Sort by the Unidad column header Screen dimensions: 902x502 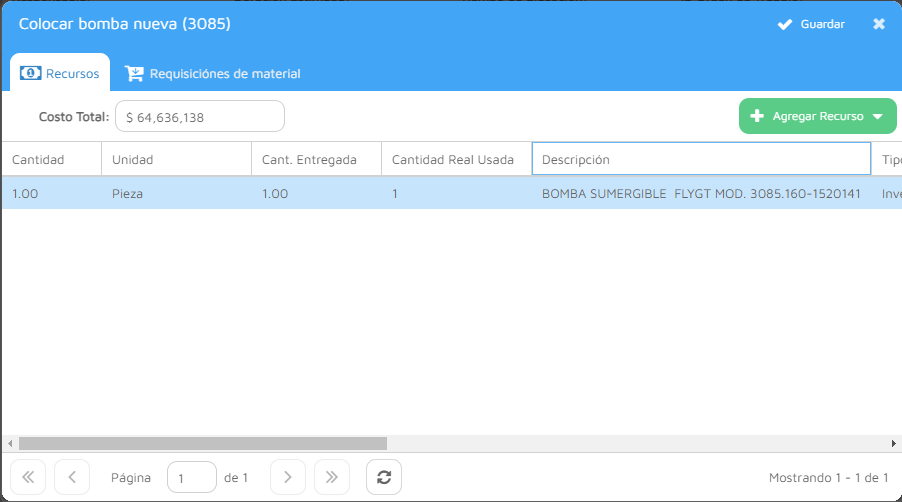coord(175,160)
